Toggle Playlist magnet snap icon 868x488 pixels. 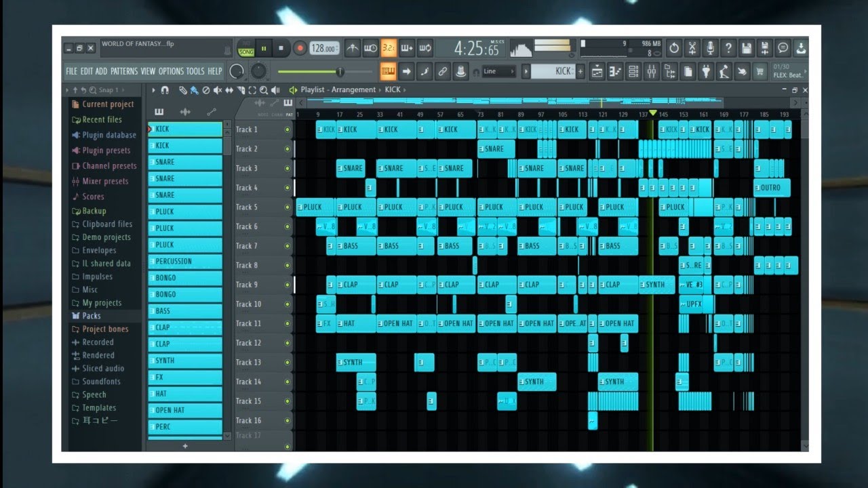pyautogui.click(x=165, y=90)
